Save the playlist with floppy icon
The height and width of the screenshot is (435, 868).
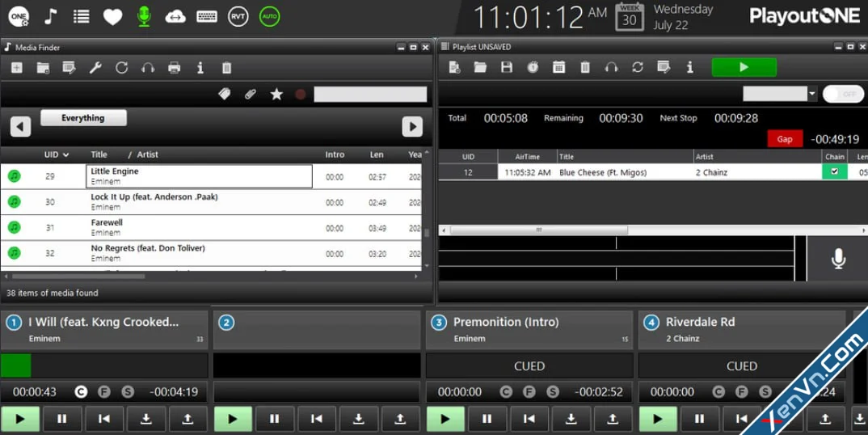507,68
